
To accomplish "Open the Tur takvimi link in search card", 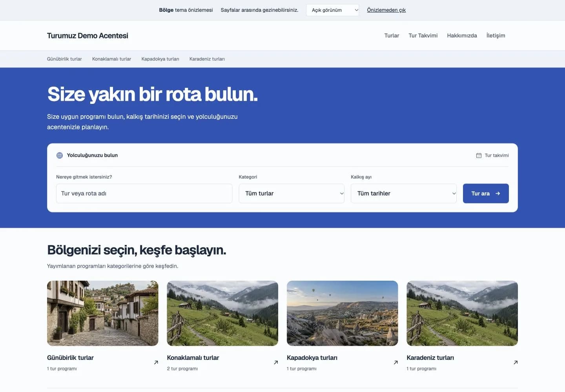I will [x=492, y=156].
